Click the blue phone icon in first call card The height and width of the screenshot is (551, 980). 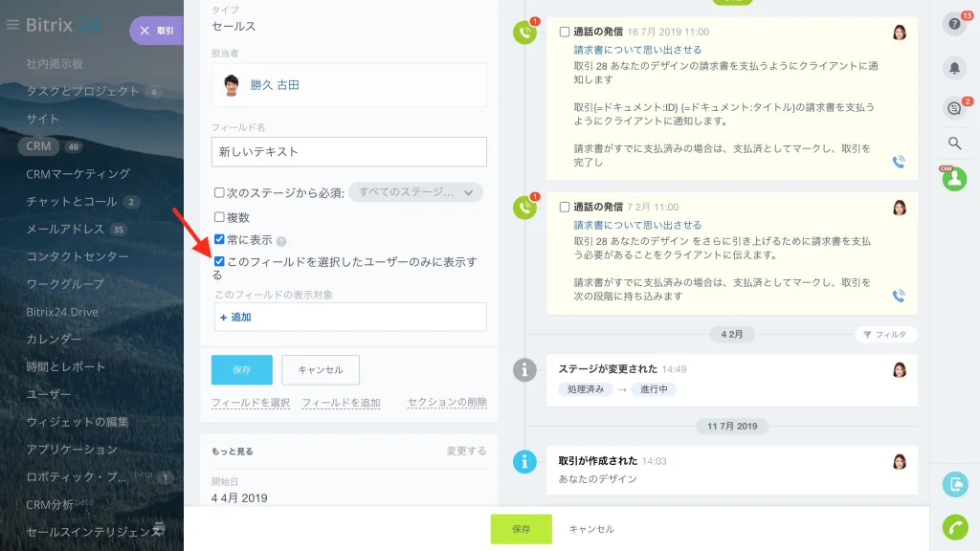point(899,162)
